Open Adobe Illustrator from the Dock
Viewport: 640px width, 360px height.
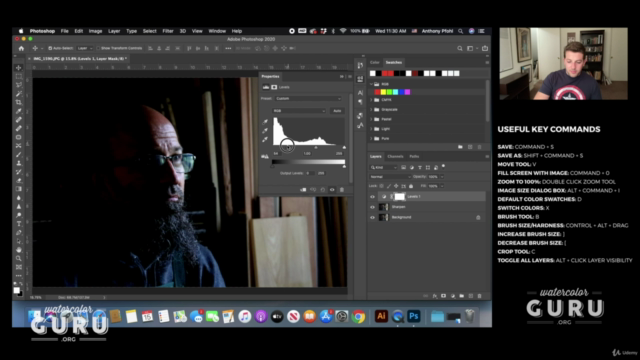[381, 316]
